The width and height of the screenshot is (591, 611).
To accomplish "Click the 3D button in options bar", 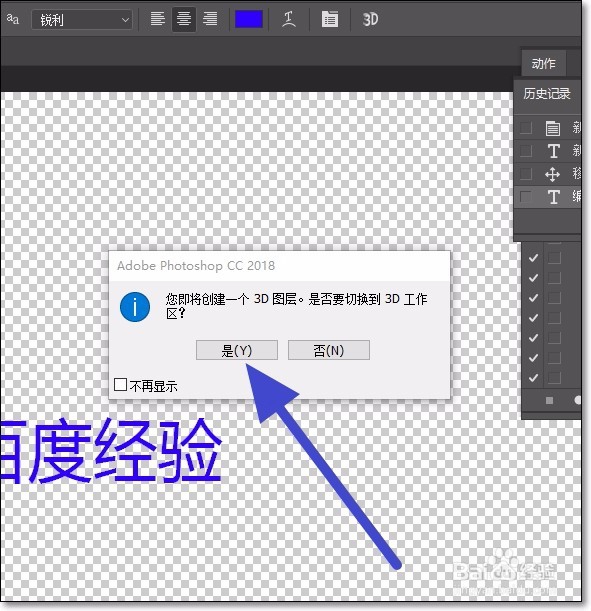I will click(370, 19).
